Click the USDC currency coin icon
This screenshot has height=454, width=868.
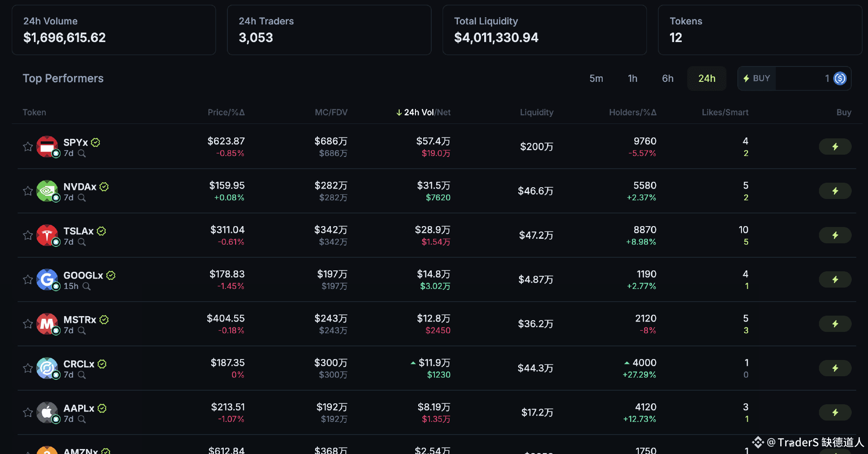pyautogui.click(x=840, y=78)
